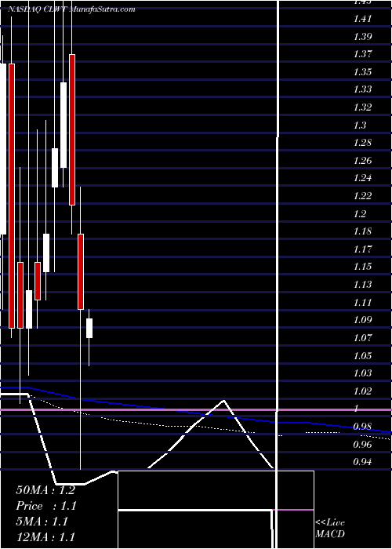Image resolution: width=392 pixels, height=549 pixels.
Task: Select the 1.32 price axis label
Action: (362, 107)
